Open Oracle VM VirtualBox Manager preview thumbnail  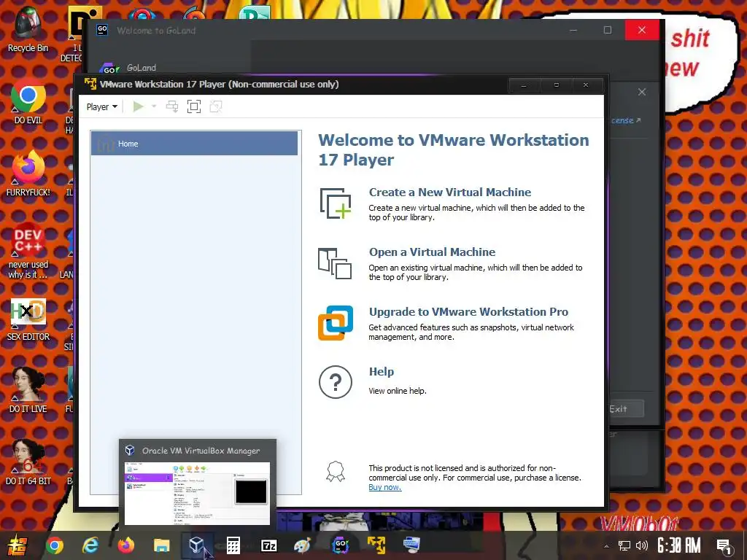[x=197, y=493]
